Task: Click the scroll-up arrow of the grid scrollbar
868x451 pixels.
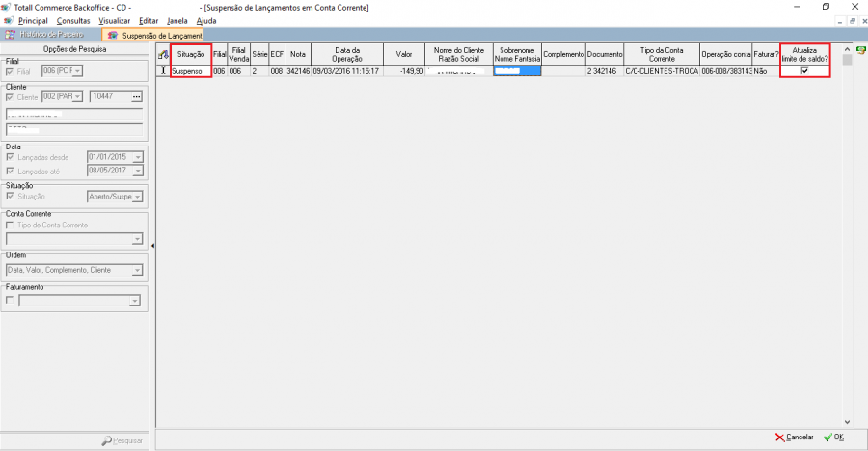Action: (x=847, y=47)
